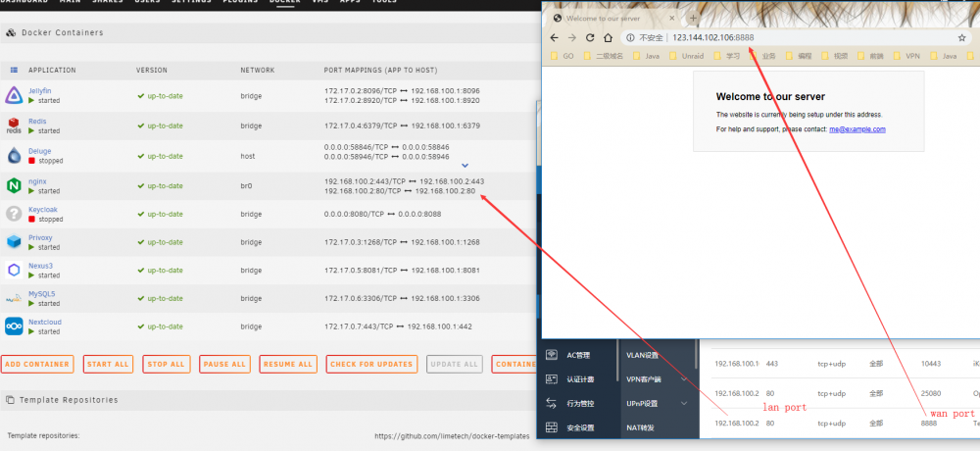The height and width of the screenshot is (451, 980).
Task: Click the browser address bar 123.144.102.106:8888
Action: coord(795,37)
